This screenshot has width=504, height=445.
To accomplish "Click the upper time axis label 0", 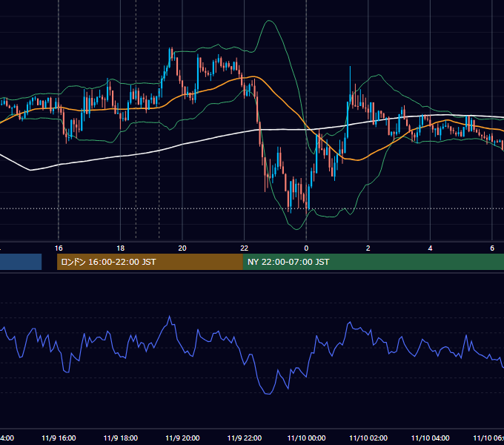I will pos(306,248).
